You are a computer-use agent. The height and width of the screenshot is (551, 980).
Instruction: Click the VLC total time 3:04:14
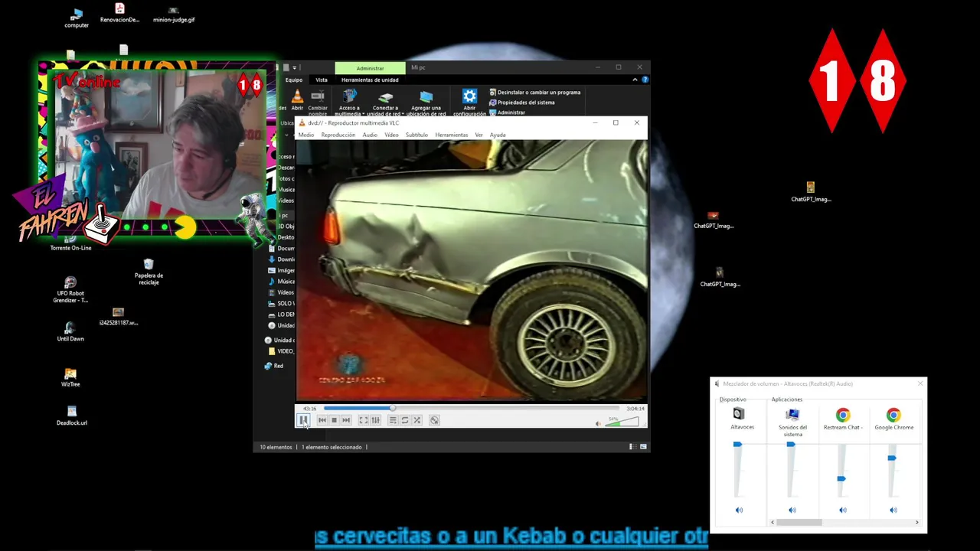pyautogui.click(x=635, y=409)
